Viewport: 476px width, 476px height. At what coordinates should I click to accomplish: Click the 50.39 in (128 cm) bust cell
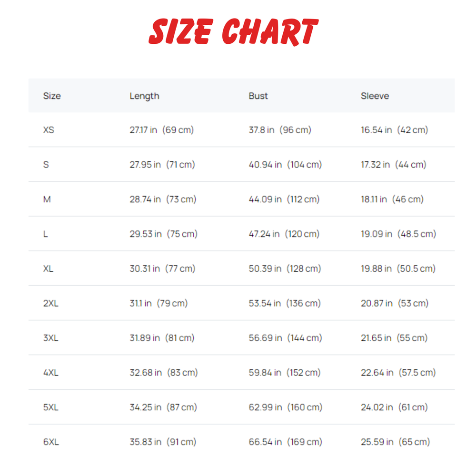coord(285,268)
